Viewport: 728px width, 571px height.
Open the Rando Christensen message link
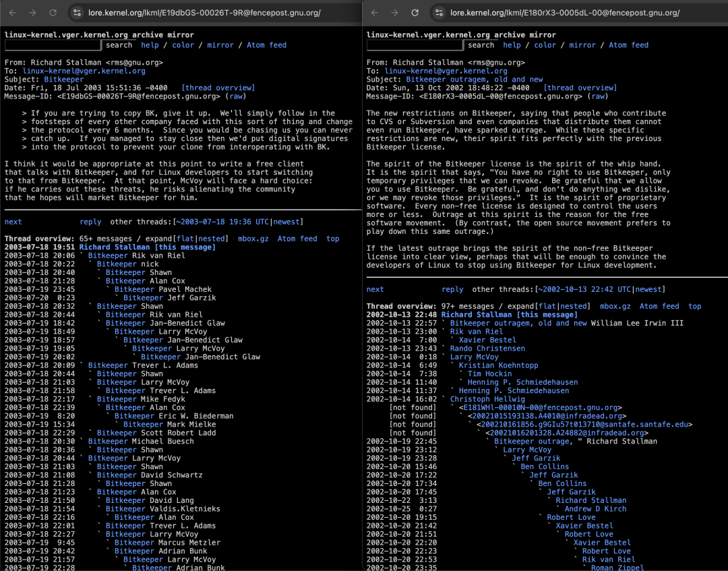coord(487,348)
